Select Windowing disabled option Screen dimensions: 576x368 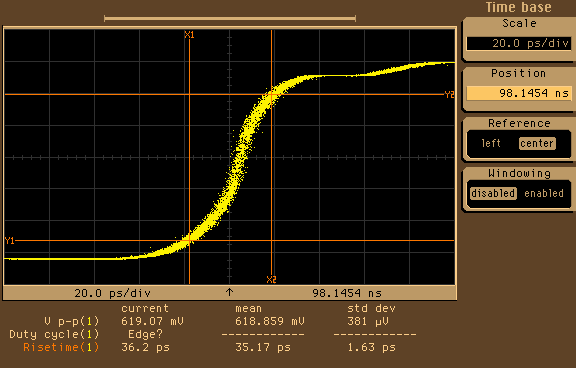493,193
